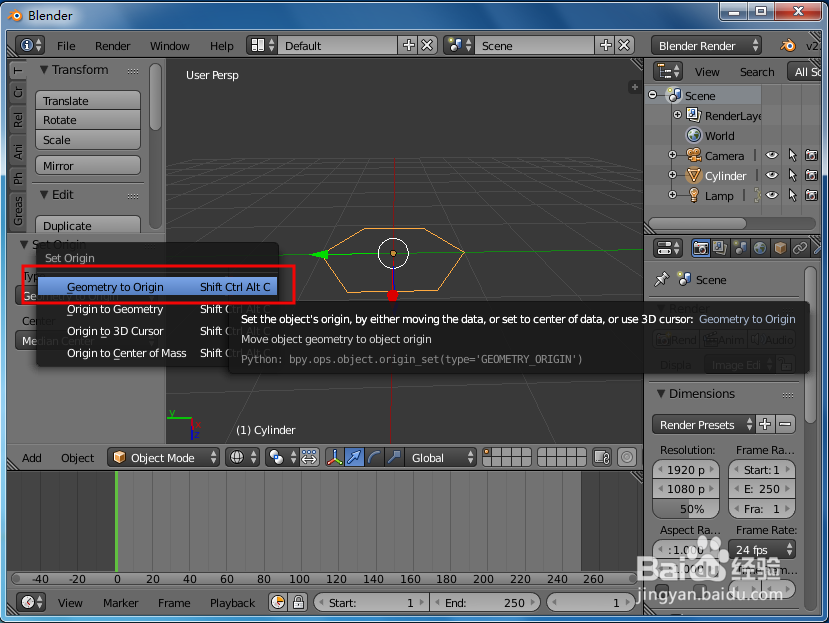Toggle Cylinder renderability icon
This screenshot has width=829, height=623.
(x=812, y=175)
